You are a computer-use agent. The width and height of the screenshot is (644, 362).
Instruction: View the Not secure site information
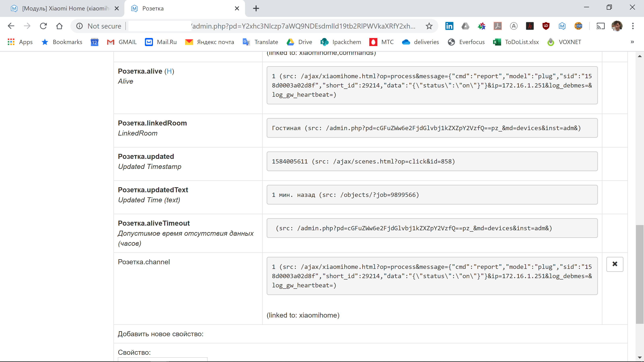[79, 26]
